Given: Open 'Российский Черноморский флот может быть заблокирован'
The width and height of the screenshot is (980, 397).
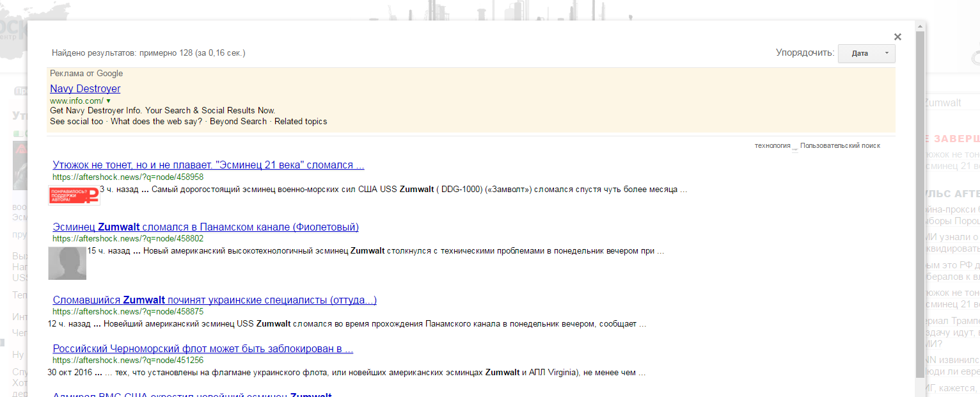Looking at the screenshot, I should point(203,348).
